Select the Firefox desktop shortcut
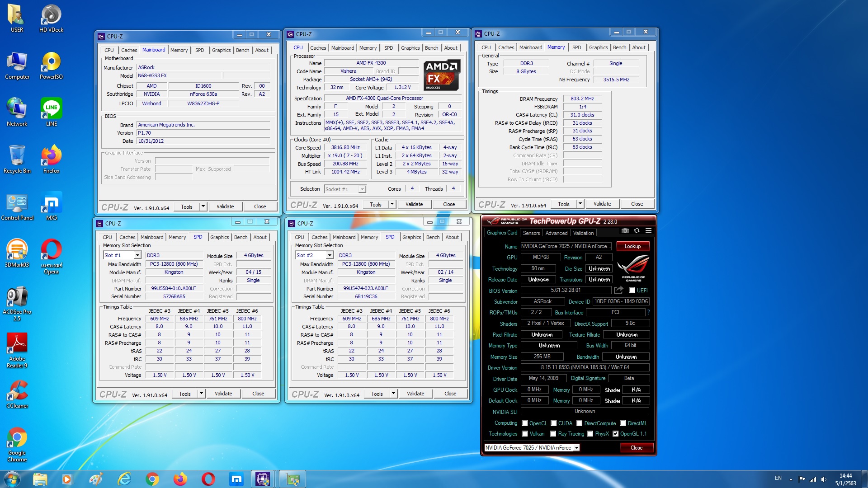The height and width of the screenshot is (488, 868). 51,160
